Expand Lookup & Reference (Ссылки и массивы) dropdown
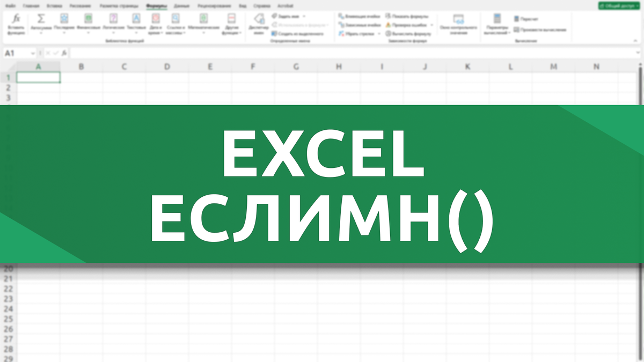 click(175, 24)
